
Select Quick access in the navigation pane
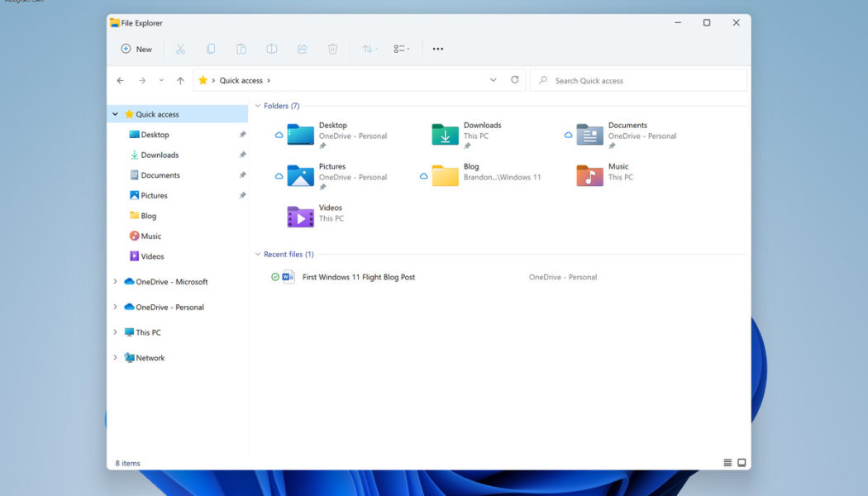pyautogui.click(x=154, y=113)
